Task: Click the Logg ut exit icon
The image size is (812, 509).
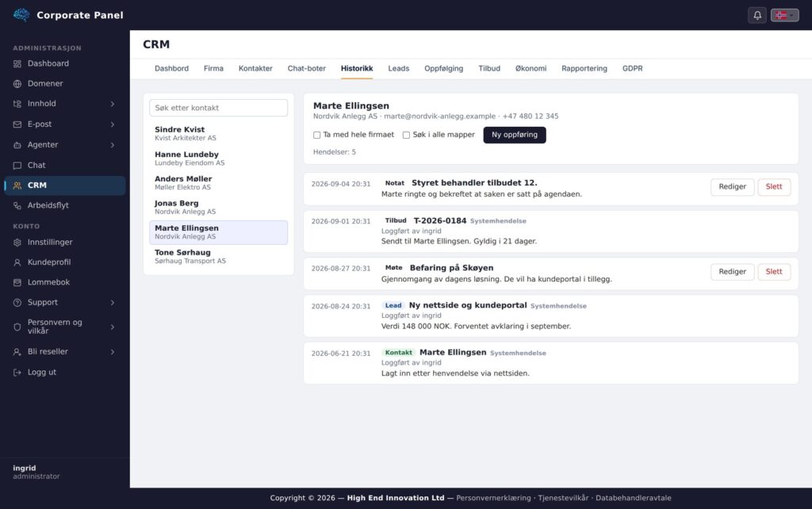Action: [17, 373]
